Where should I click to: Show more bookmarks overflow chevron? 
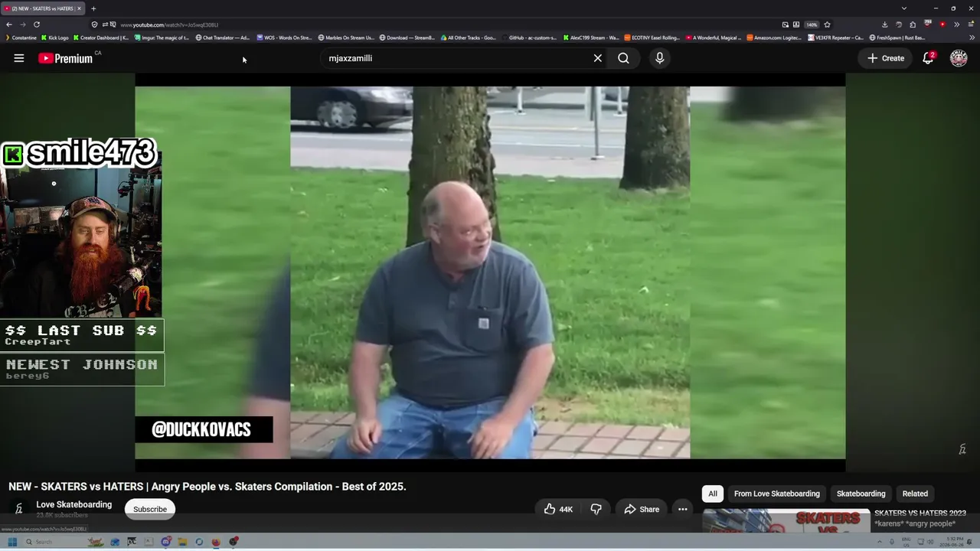tap(972, 37)
